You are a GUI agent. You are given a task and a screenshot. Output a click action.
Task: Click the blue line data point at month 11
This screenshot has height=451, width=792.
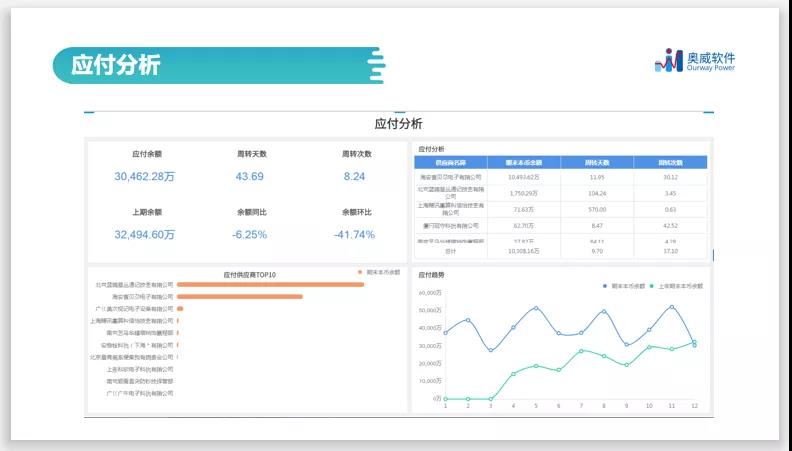pos(672,307)
